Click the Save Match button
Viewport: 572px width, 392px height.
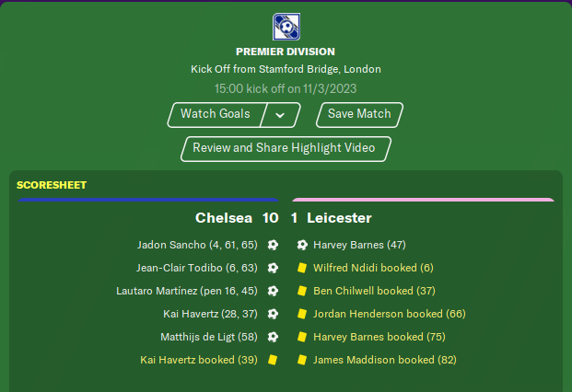360,115
